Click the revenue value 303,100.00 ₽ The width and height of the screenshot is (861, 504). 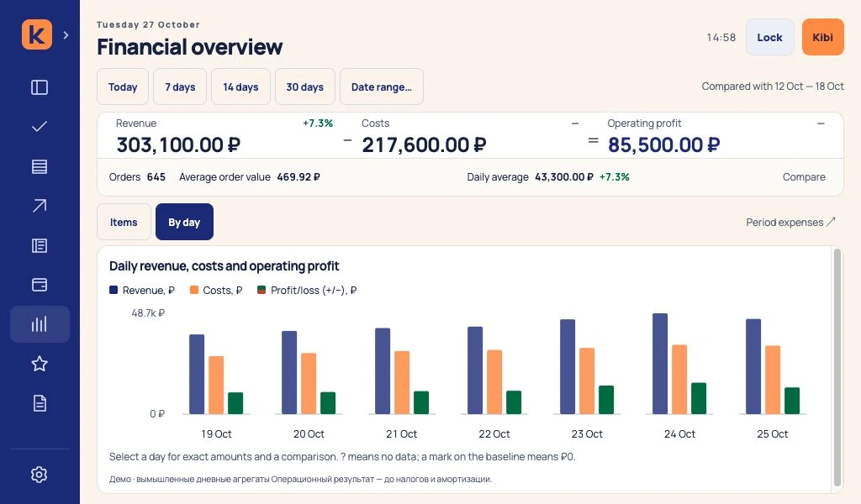tap(178, 144)
